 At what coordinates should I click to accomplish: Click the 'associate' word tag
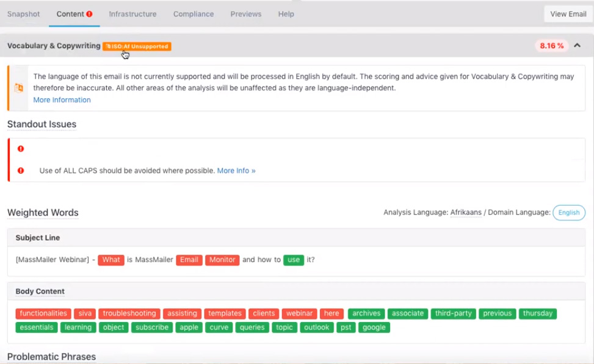click(408, 313)
